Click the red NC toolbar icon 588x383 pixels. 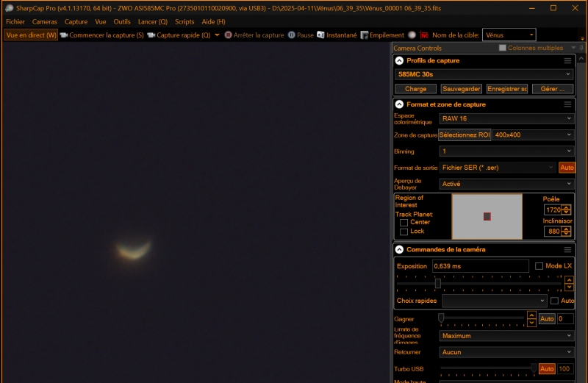[424, 35]
